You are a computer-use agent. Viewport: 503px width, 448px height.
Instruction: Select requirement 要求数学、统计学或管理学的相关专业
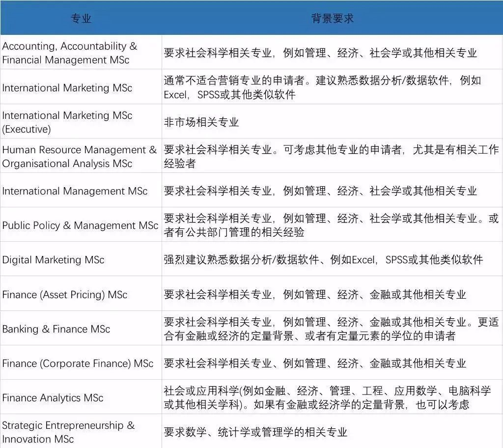point(255,432)
